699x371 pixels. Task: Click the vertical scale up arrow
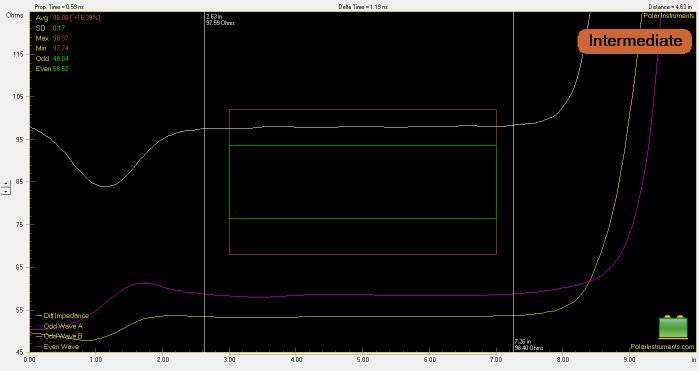(x=6, y=183)
